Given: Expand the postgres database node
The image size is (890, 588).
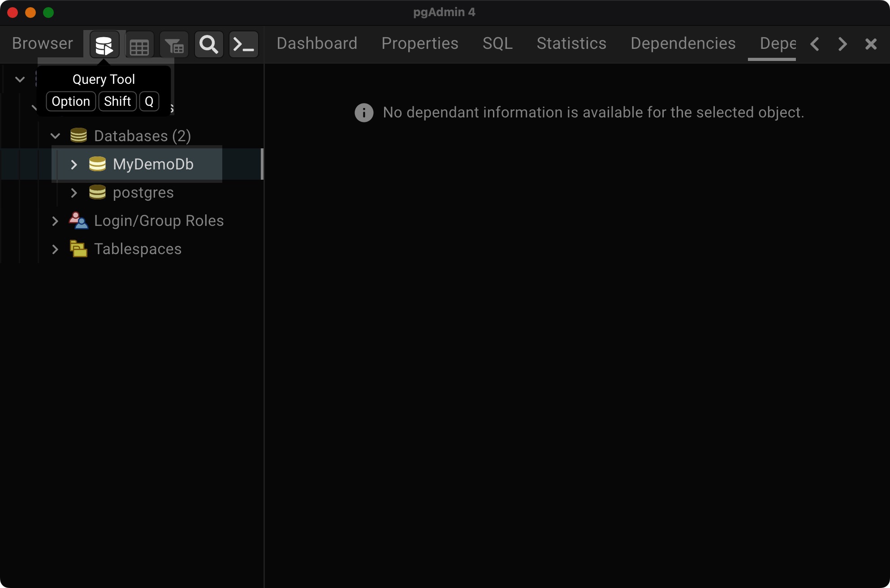Looking at the screenshot, I should click(x=74, y=193).
